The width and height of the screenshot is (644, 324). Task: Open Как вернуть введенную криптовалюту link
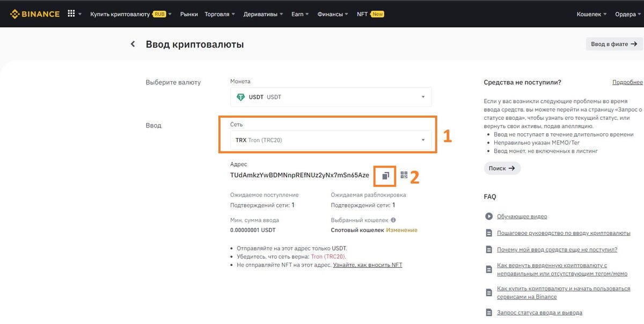[562, 269]
